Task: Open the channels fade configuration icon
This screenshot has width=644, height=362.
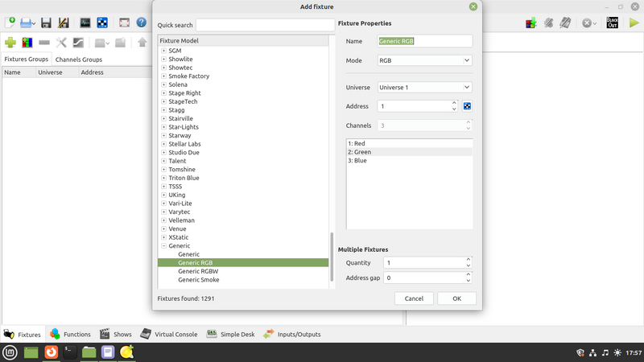Action: (78, 43)
